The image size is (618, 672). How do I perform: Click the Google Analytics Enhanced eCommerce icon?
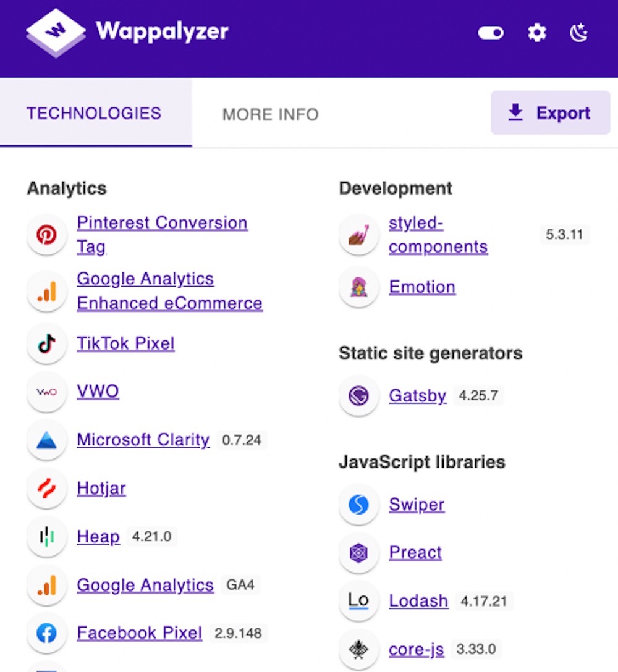(47, 292)
